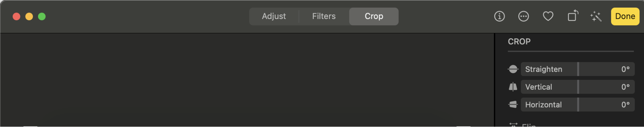Click on the Horizontal slider bar
The width and height of the screenshot is (644, 127).
coord(578,104)
